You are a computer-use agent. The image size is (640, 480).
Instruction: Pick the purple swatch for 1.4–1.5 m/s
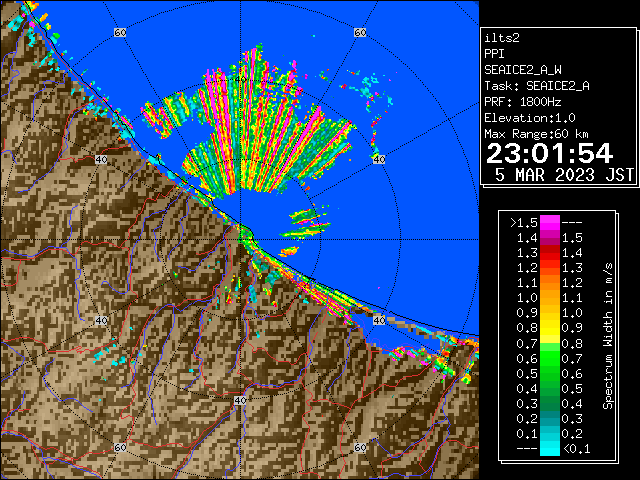(x=550, y=238)
